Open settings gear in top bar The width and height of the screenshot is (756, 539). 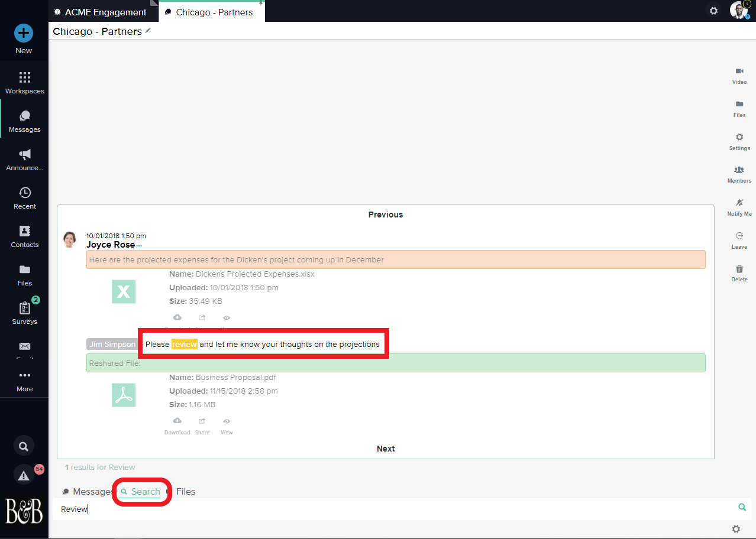tap(713, 11)
